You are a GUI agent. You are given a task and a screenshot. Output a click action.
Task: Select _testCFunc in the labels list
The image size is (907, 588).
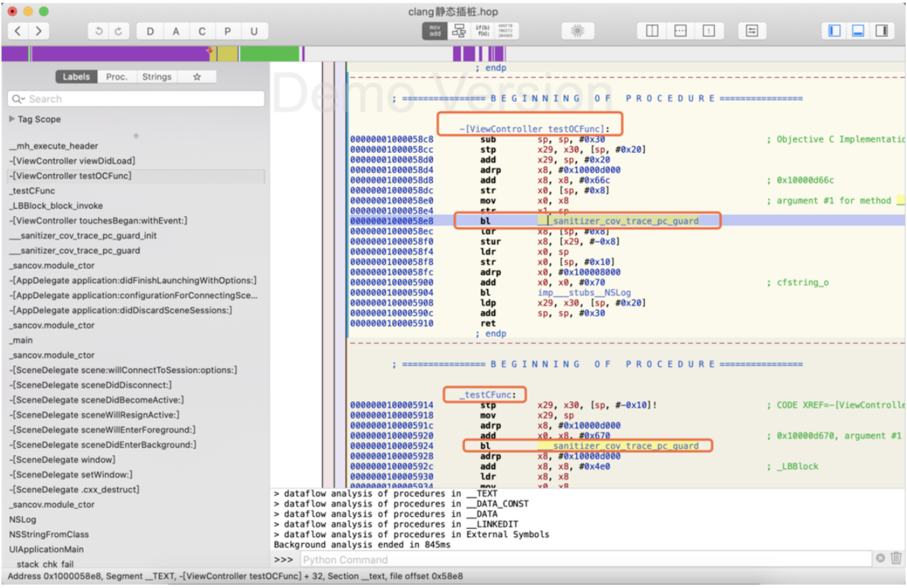[32, 191]
